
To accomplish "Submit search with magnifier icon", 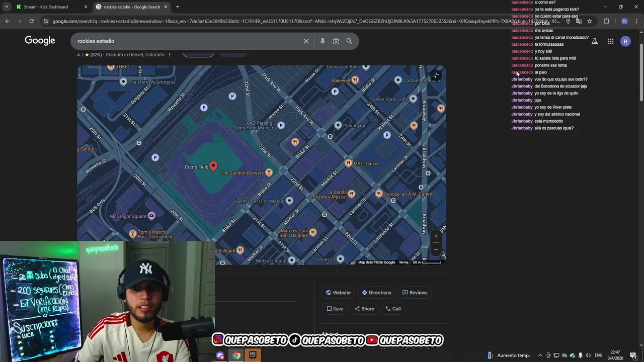I will [x=349, y=41].
